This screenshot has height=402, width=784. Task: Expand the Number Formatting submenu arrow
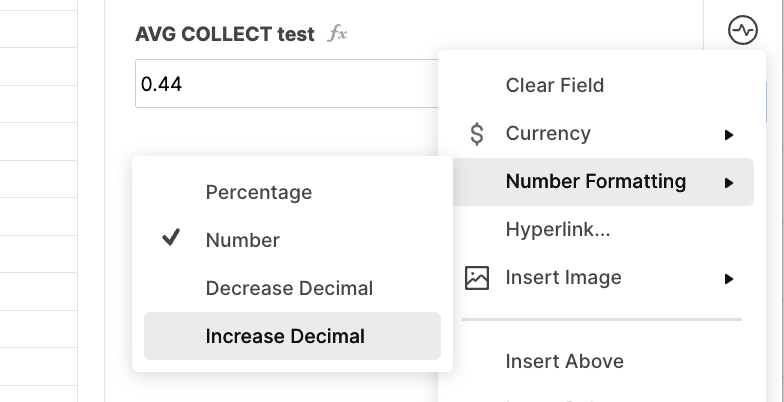click(729, 182)
